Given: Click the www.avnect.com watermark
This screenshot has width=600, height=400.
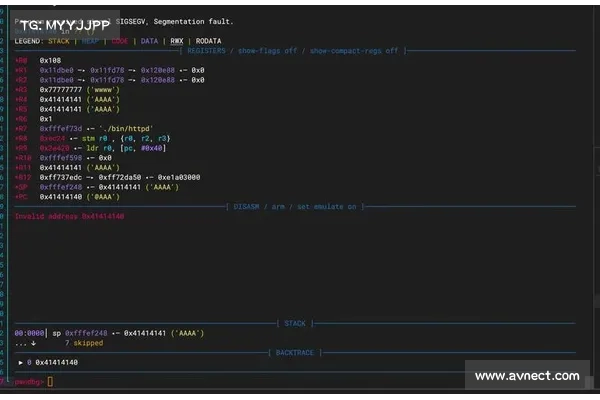Looking at the screenshot, I should 526,376.
